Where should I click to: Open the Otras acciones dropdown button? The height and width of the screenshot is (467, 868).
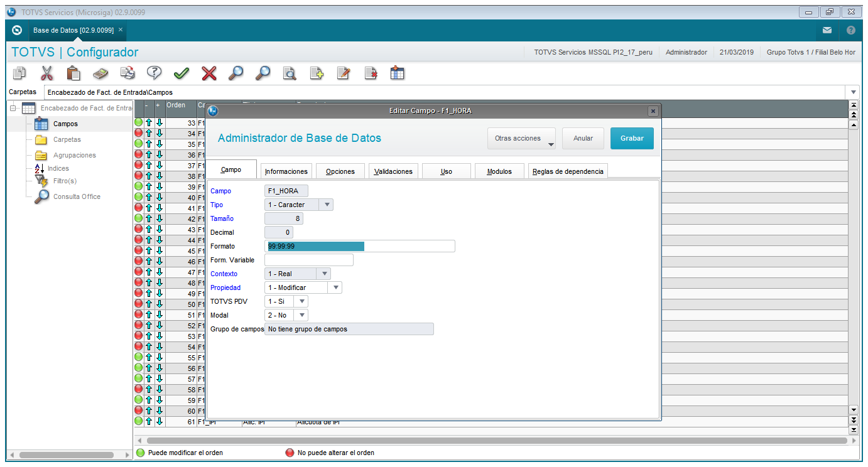coord(521,138)
